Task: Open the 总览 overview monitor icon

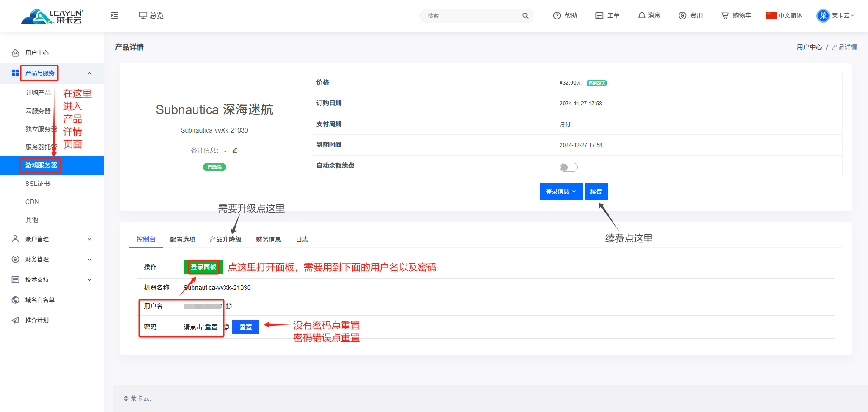Action: point(143,15)
